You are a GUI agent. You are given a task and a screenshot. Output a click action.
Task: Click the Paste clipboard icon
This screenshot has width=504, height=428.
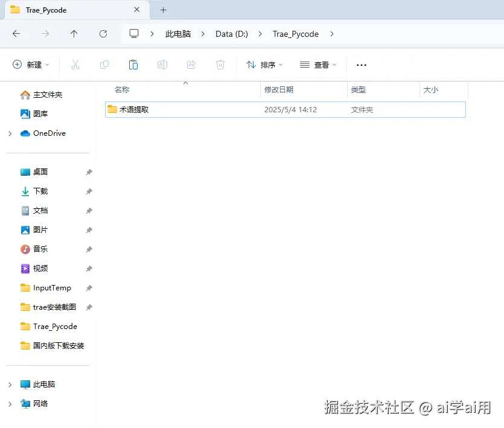point(133,65)
